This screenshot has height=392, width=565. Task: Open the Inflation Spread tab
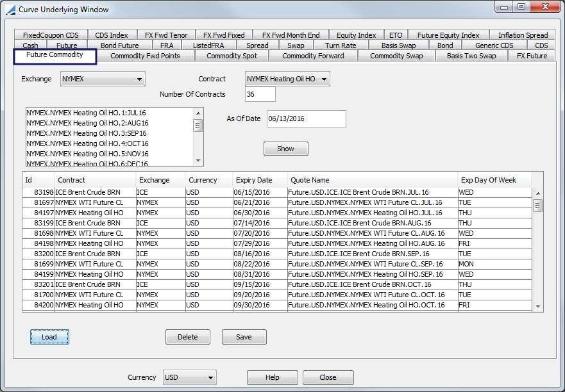point(523,35)
